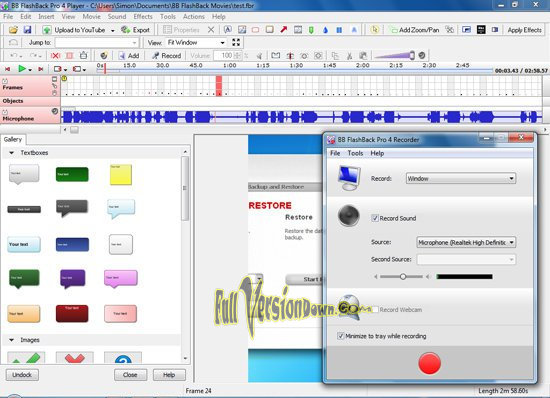Click the green marker highlight icon
This screenshot has height=398, width=550.
(x=311, y=30)
